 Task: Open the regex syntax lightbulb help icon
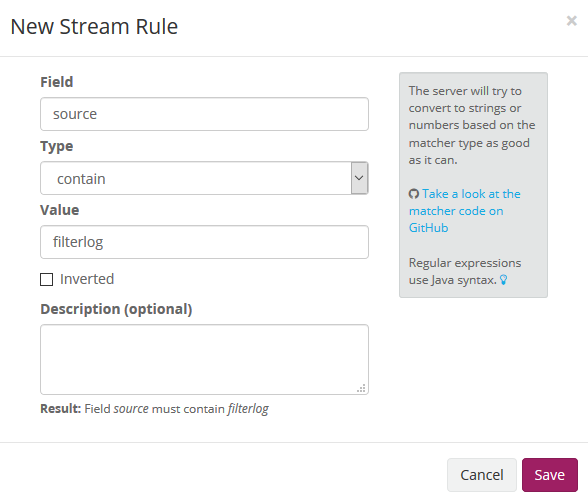(x=504, y=280)
